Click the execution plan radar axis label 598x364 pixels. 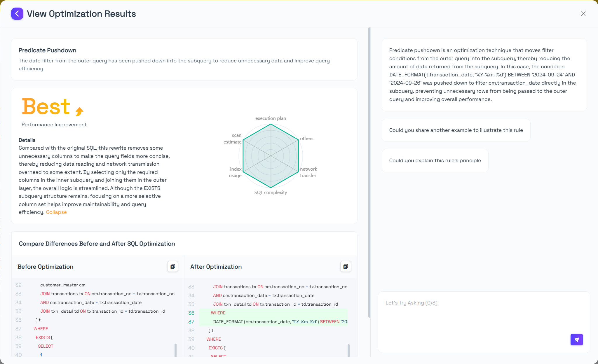(271, 118)
